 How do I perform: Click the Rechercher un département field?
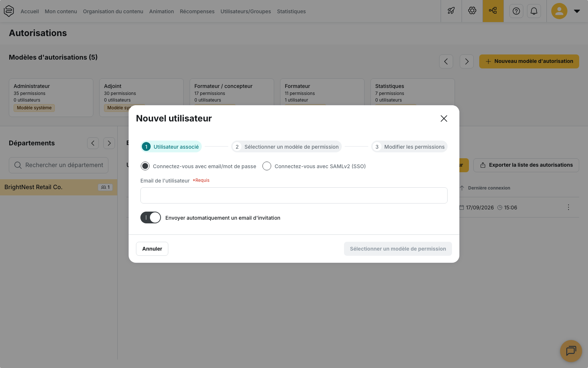(x=59, y=165)
